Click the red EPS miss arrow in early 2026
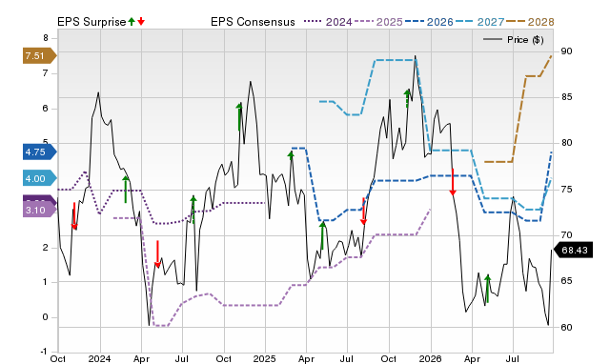 click(x=453, y=182)
